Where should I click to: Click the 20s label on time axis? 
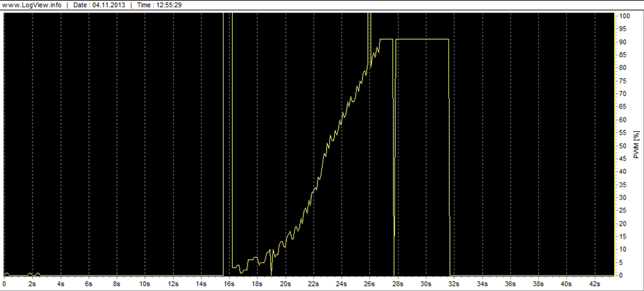coord(285,284)
